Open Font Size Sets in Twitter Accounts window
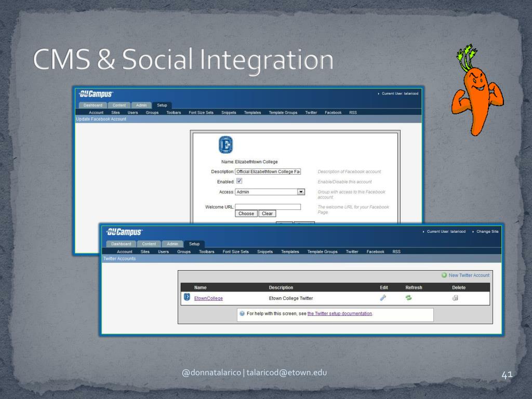 (235, 252)
